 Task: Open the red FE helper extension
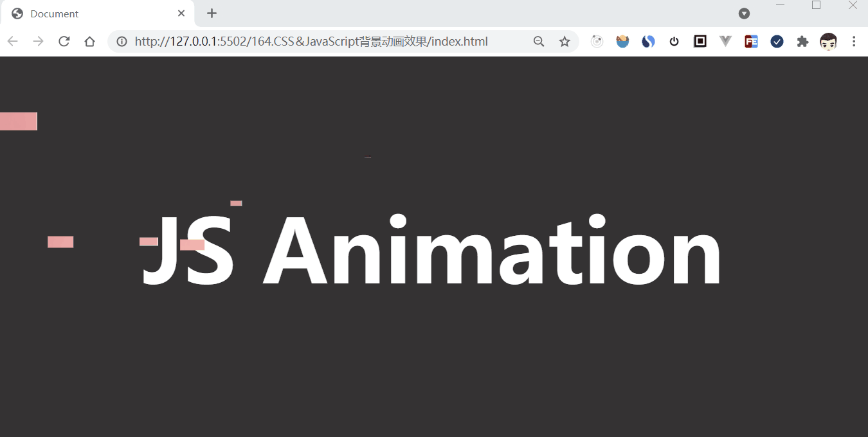coord(751,42)
